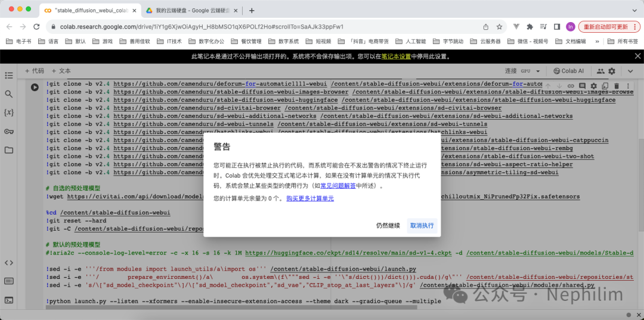Click the 连接 connect button
644x320 pixels.
tap(510, 71)
